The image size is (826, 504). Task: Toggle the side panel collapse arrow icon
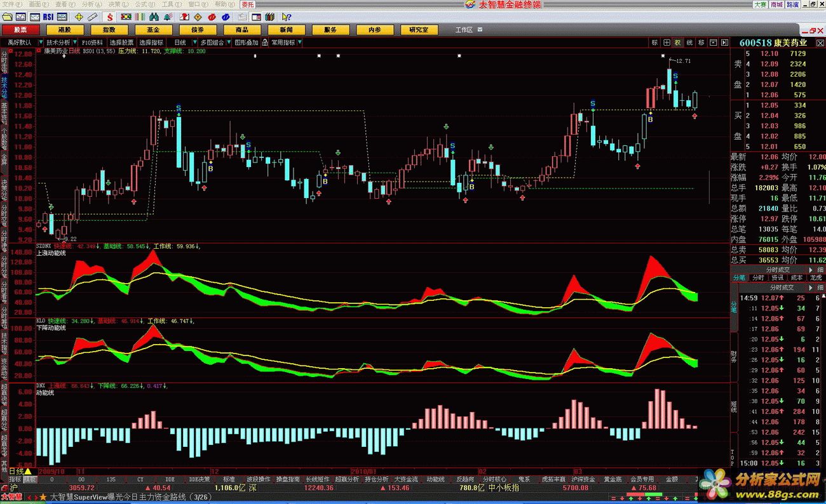tap(724, 43)
